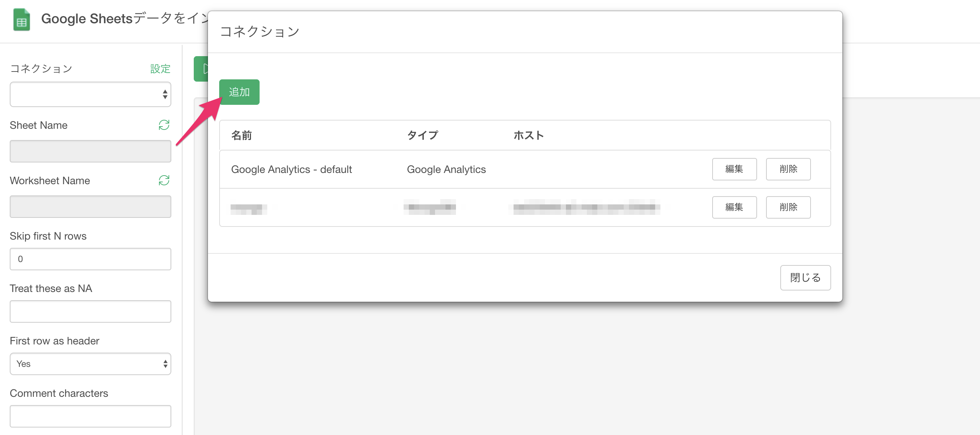Viewport: 980px width, 435px height.
Task: Close dialog with 閉じる button
Action: [805, 278]
